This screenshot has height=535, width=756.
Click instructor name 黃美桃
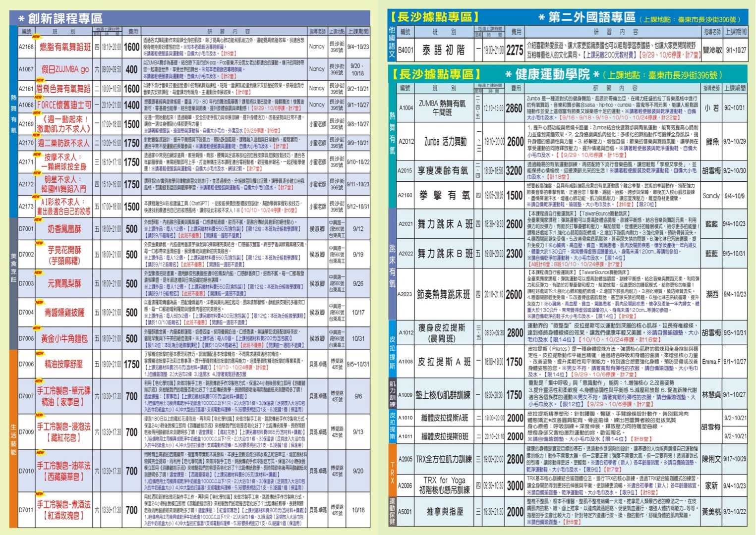click(712, 512)
